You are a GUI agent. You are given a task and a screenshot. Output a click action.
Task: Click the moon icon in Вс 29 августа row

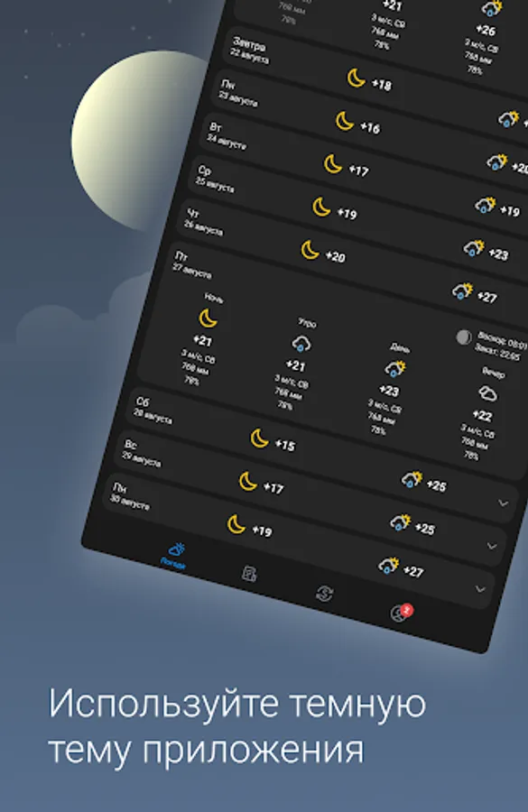(x=247, y=481)
